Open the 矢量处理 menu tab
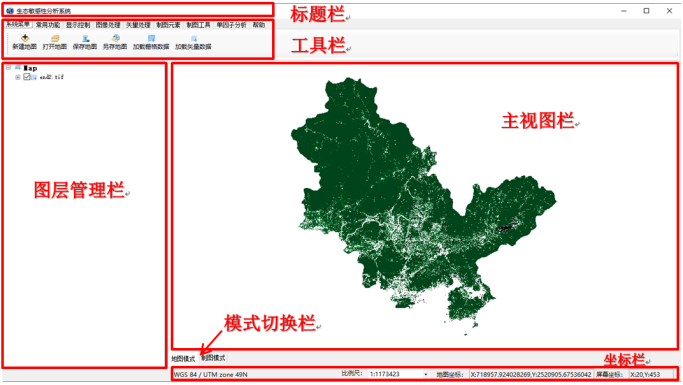This screenshot has height=385, width=683. [138, 25]
